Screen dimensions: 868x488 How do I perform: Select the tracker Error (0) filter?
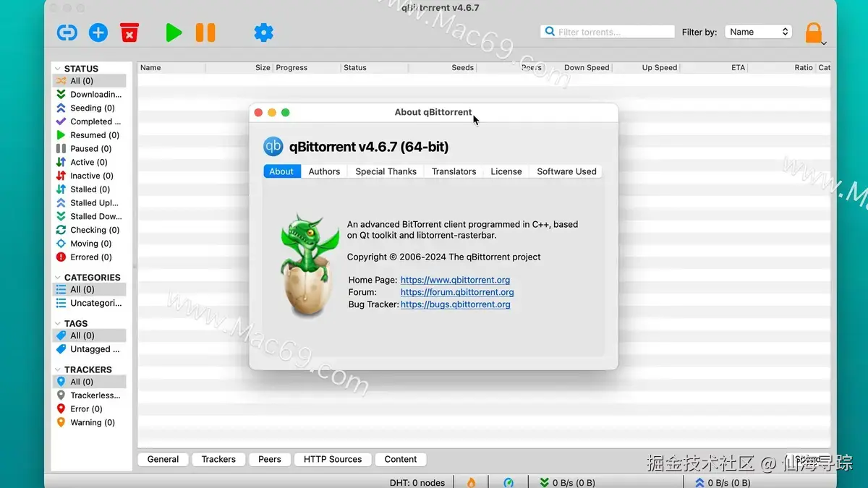tap(89, 408)
